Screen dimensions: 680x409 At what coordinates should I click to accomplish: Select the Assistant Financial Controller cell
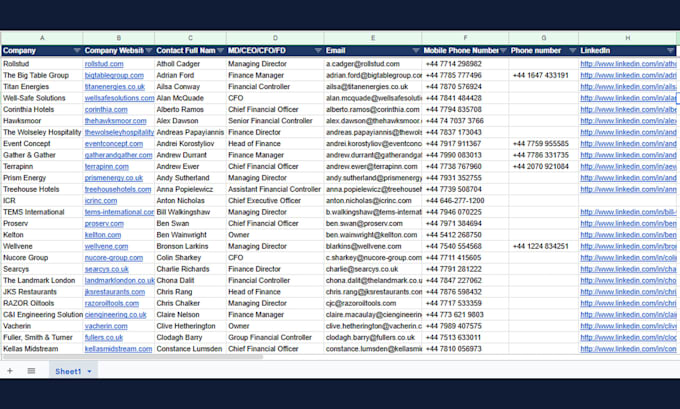pos(275,189)
